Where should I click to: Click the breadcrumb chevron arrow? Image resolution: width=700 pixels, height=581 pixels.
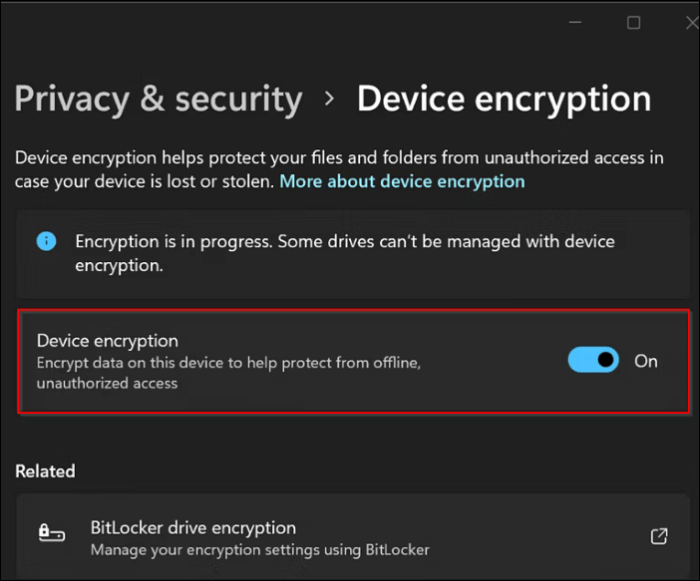click(x=329, y=100)
